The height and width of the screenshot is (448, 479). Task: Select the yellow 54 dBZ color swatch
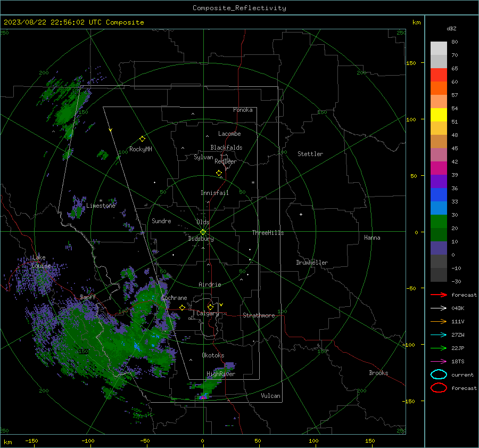439,115
